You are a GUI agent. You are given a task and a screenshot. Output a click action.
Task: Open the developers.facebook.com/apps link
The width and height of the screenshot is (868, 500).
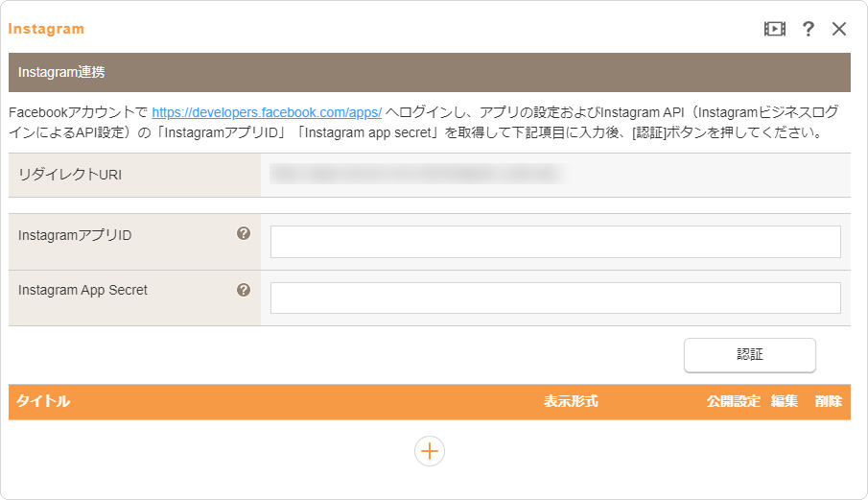[x=267, y=111]
